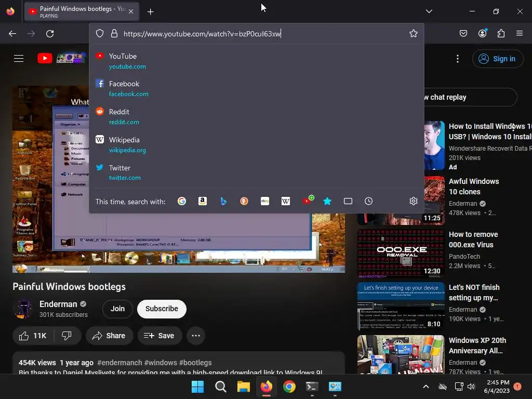Share the video
The image size is (532, 399).
[109, 336]
